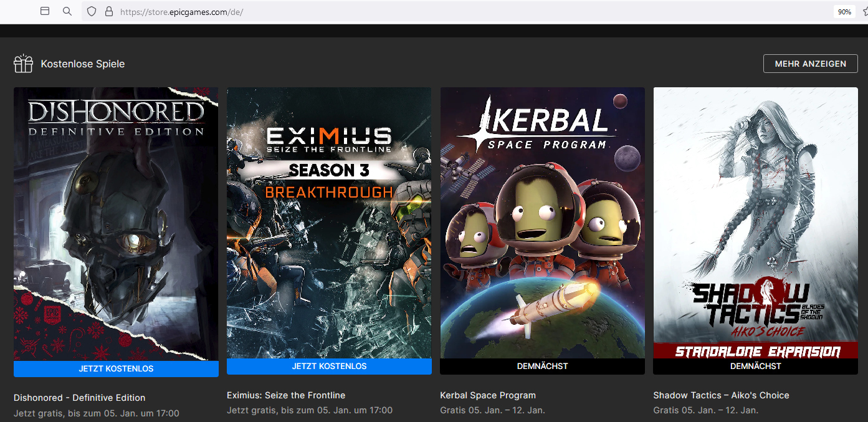Click the sidebar panel icon in browser toolbar
The height and width of the screenshot is (422, 868).
click(x=44, y=11)
